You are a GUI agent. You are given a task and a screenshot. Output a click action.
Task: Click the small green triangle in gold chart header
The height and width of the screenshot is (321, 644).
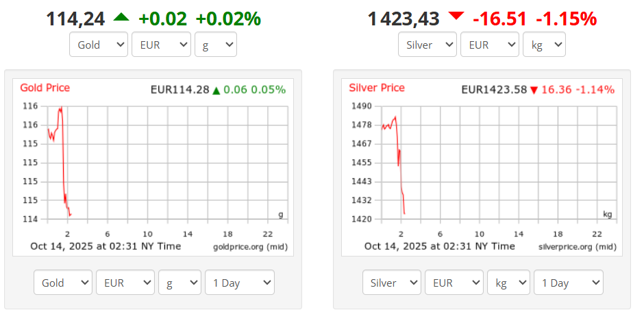pos(216,90)
